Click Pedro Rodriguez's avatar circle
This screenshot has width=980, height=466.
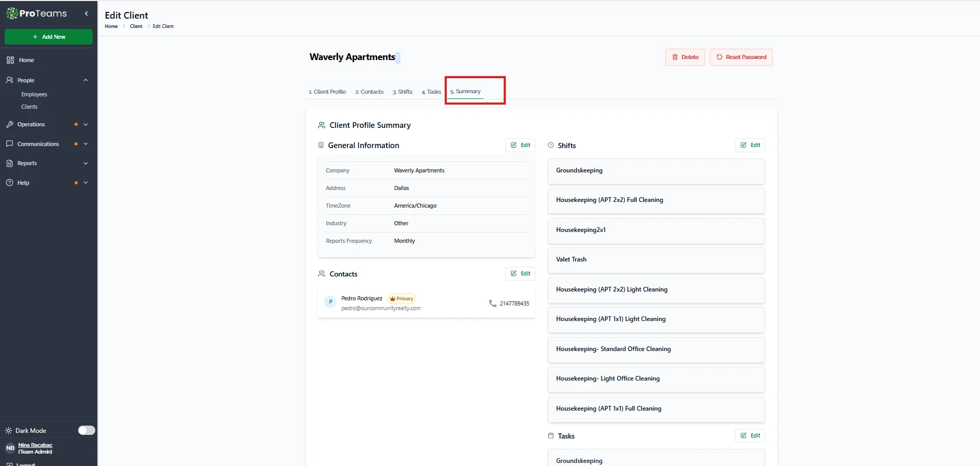pos(330,302)
